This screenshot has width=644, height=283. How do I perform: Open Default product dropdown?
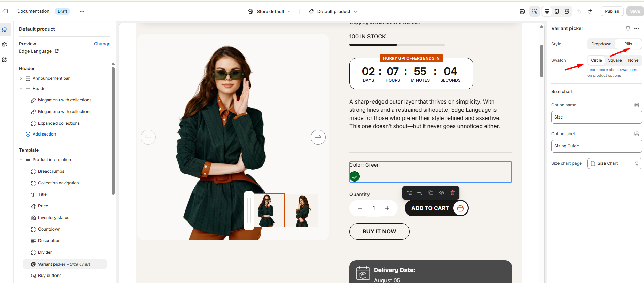tap(333, 11)
